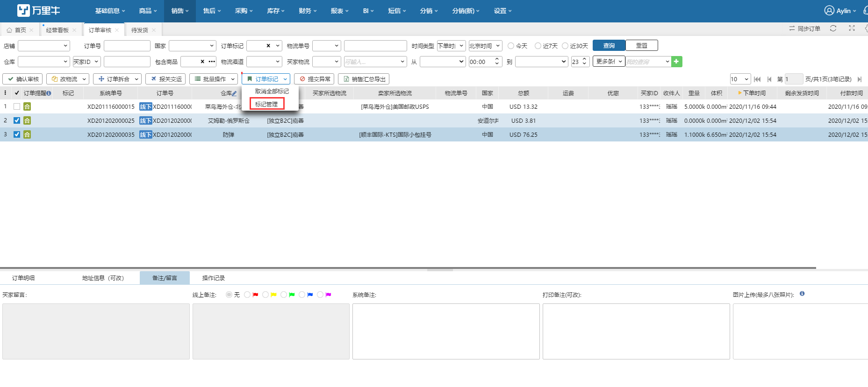
Task: Open the 库存 top menu
Action: coord(276,11)
